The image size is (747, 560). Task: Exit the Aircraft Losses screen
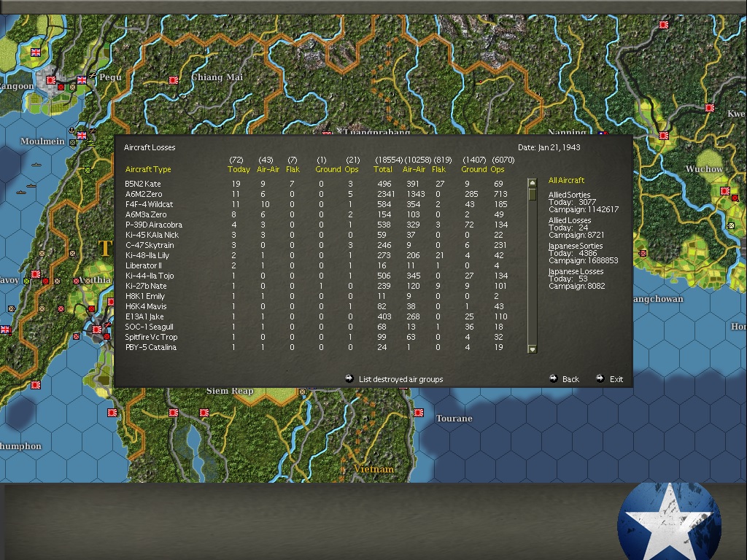pos(616,379)
